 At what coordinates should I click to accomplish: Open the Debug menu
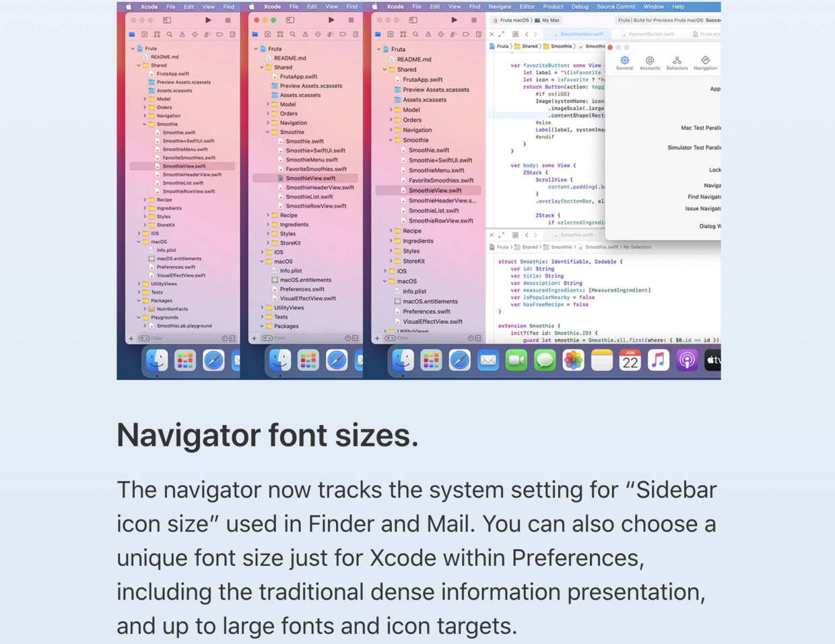580,7
